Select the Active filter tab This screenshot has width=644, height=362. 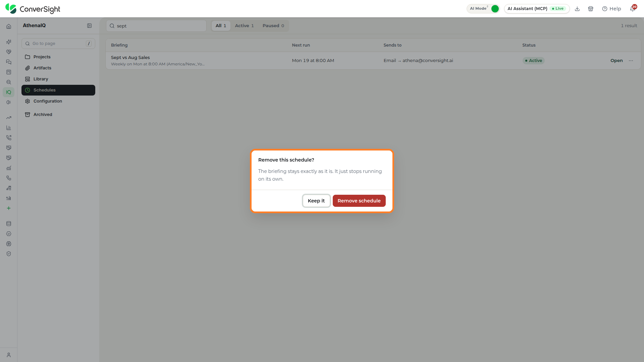coord(244,26)
